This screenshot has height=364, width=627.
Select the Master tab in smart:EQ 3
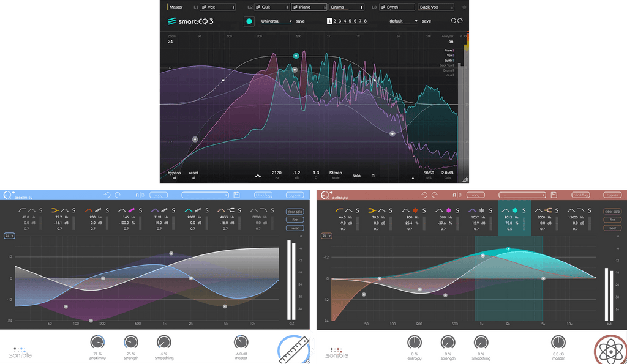coord(176,7)
